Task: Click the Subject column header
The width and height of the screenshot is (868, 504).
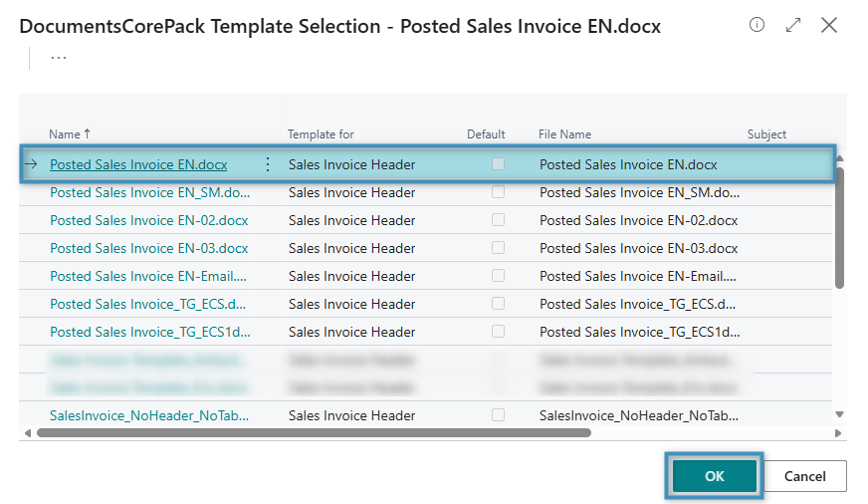Action: 766,134
